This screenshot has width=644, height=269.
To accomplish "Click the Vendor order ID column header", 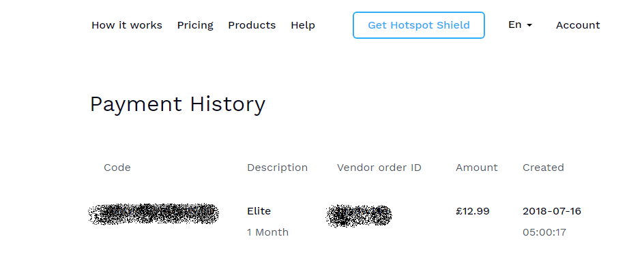I will pyautogui.click(x=379, y=168).
